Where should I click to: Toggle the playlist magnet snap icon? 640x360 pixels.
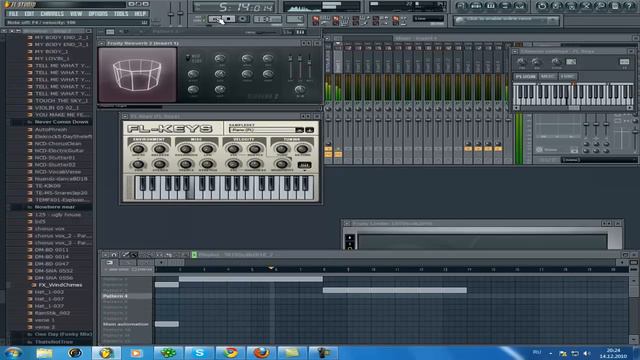pos(114,255)
